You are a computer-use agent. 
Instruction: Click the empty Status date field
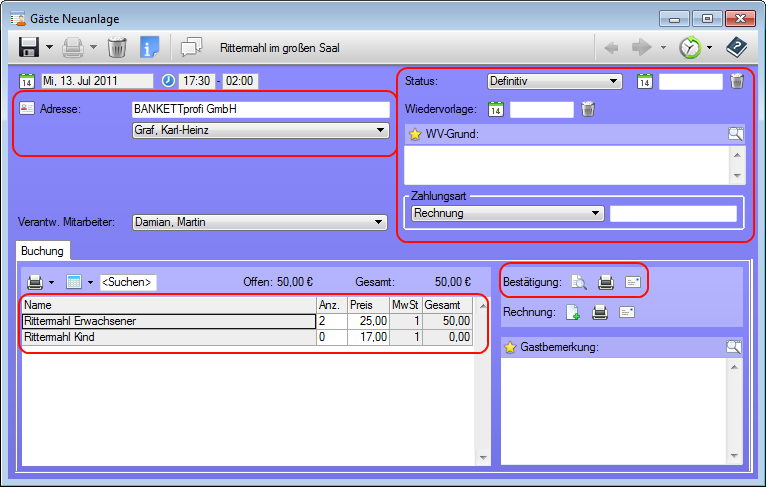691,82
